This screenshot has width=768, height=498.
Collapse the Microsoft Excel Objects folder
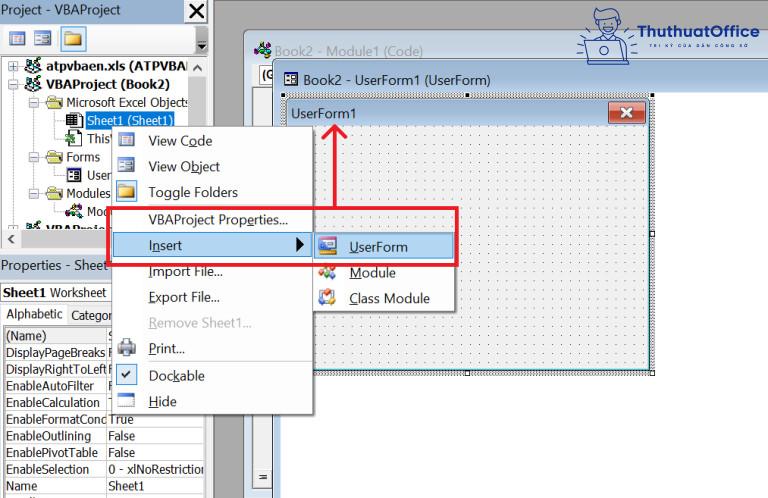point(33,103)
